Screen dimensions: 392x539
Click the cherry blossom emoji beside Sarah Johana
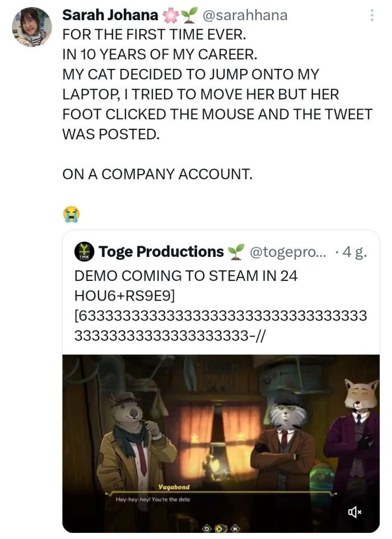coord(169,15)
